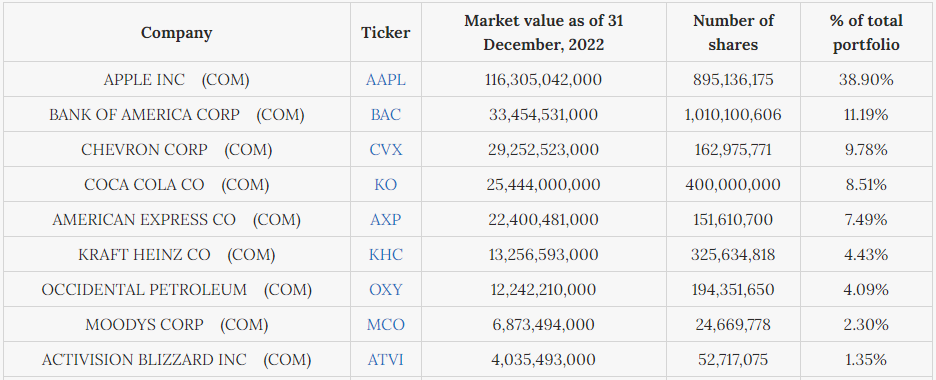Click the APPLE INC company cell
The width and height of the screenshot is (936, 380).
[177, 79]
